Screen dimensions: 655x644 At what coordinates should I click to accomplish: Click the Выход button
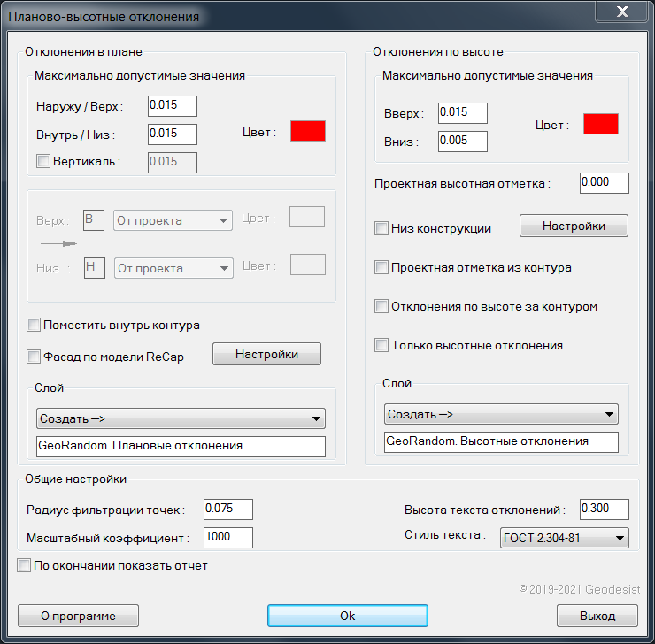pyautogui.click(x=597, y=616)
